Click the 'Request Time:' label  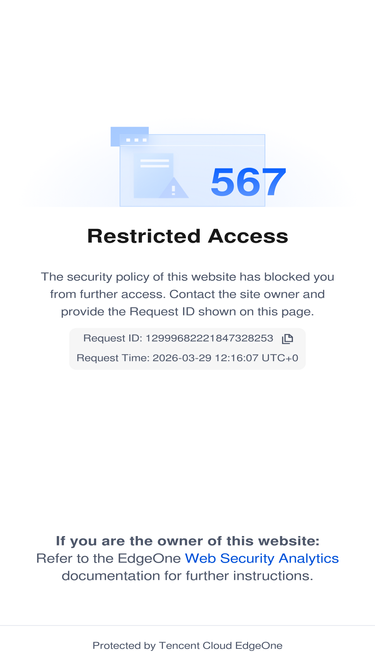click(113, 358)
